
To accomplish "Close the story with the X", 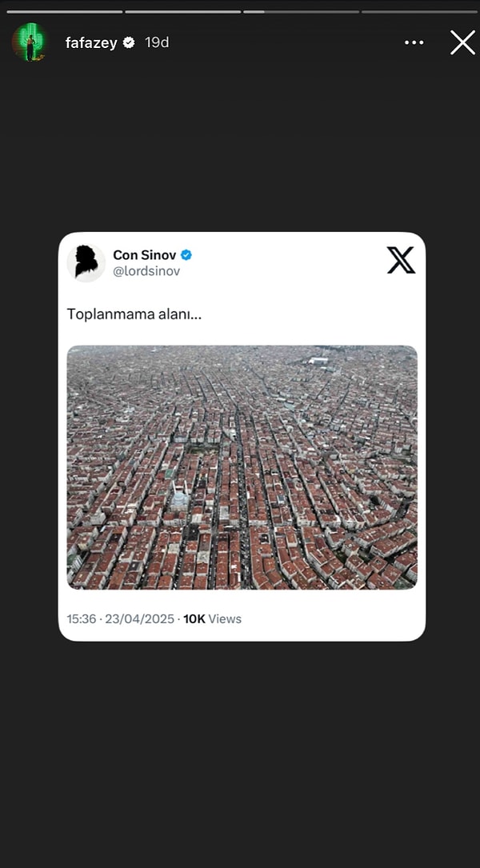I will tap(462, 42).
